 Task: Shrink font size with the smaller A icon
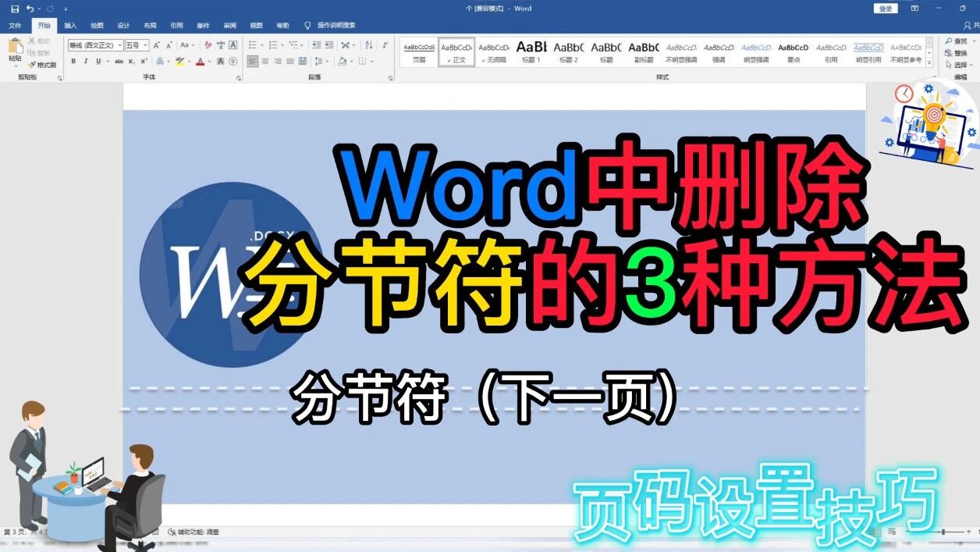pos(169,45)
